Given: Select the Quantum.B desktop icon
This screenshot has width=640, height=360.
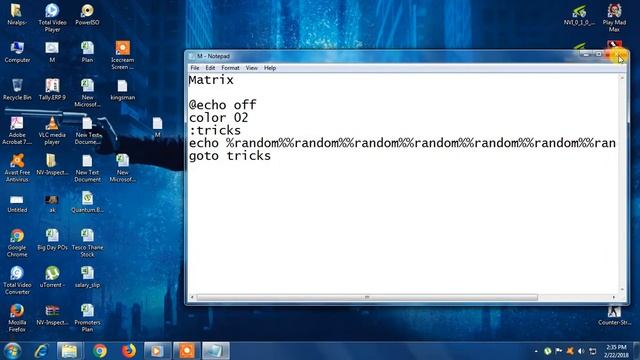Looking at the screenshot, I should click(87, 202).
